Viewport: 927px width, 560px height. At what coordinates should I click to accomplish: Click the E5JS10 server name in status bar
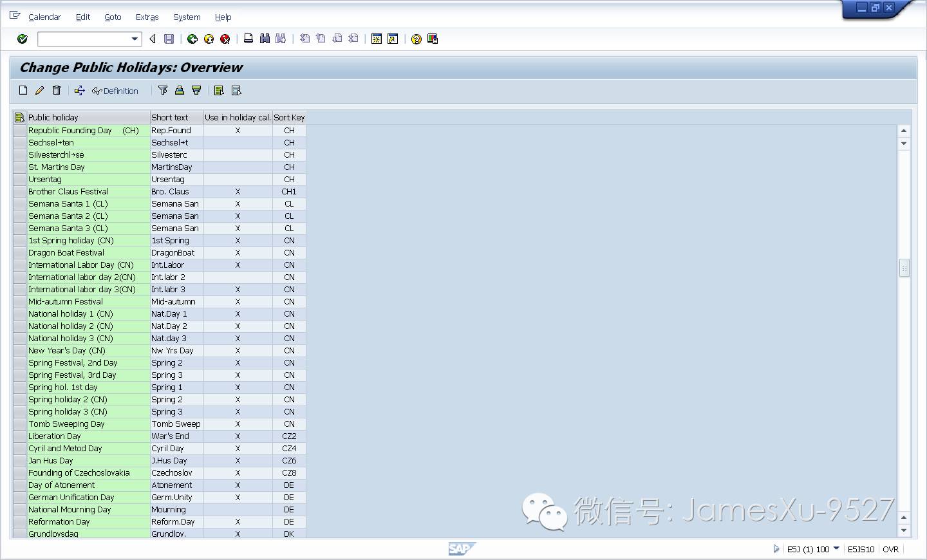861,549
